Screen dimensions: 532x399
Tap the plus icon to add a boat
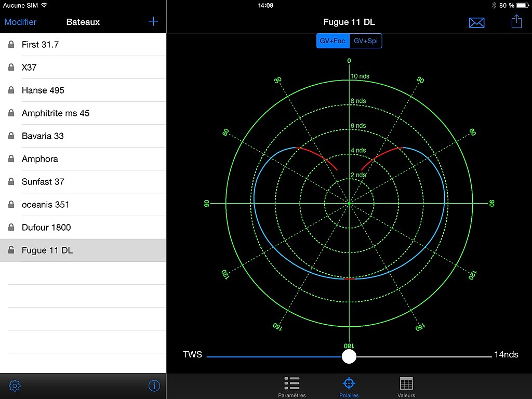[153, 21]
